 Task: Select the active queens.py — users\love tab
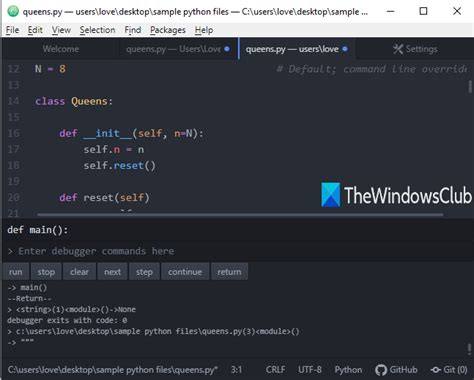click(297, 49)
